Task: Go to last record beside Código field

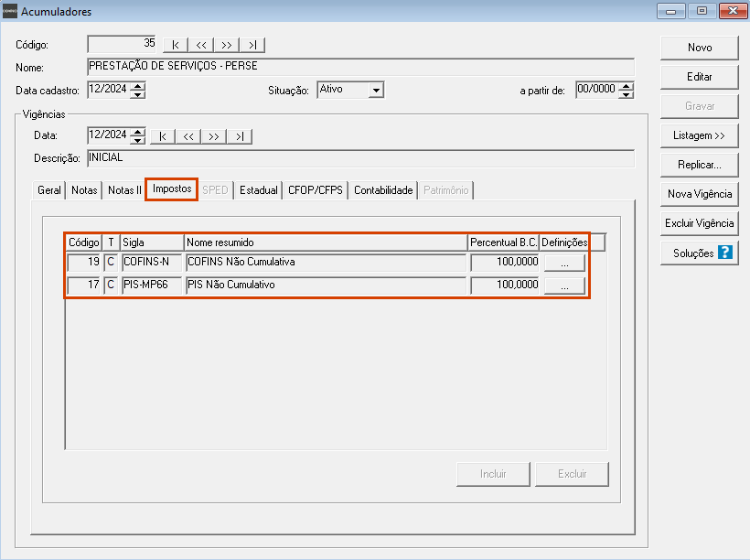Action: point(252,45)
